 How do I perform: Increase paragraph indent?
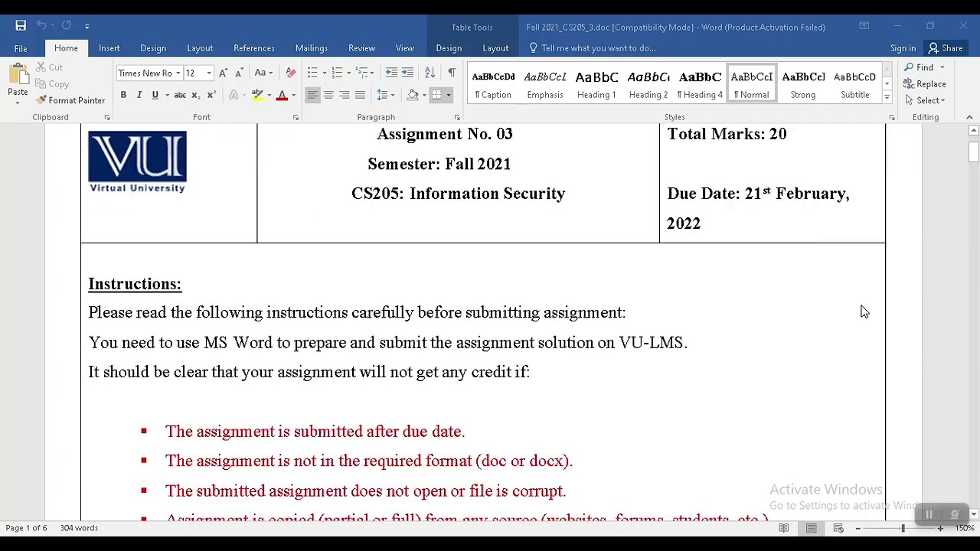click(x=407, y=73)
